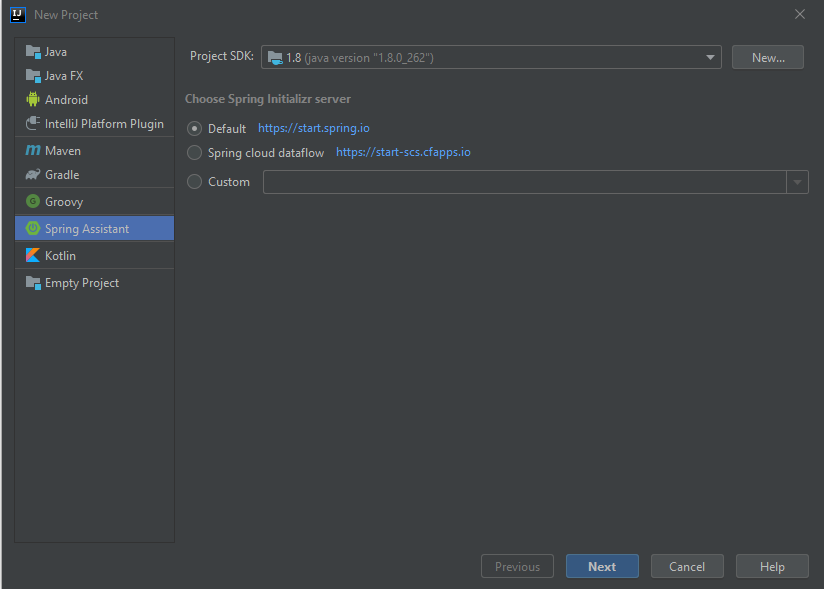Select the Default server radio button

(195, 129)
